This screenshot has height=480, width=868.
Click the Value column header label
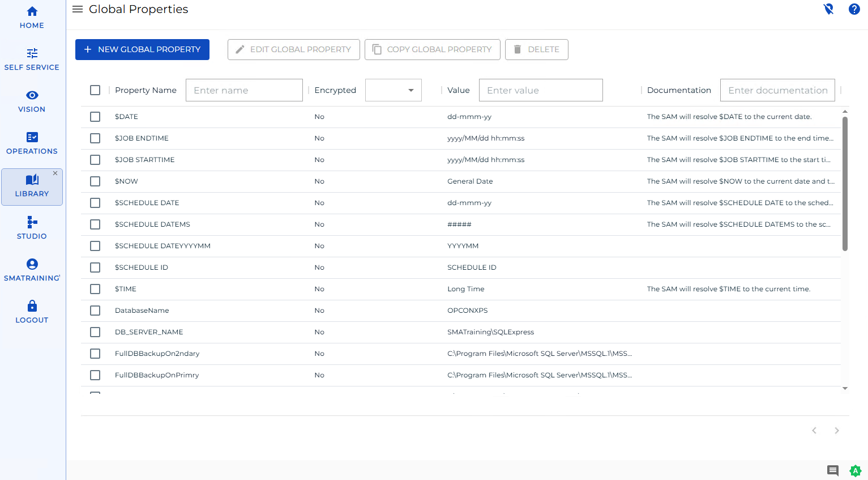pos(459,90)
